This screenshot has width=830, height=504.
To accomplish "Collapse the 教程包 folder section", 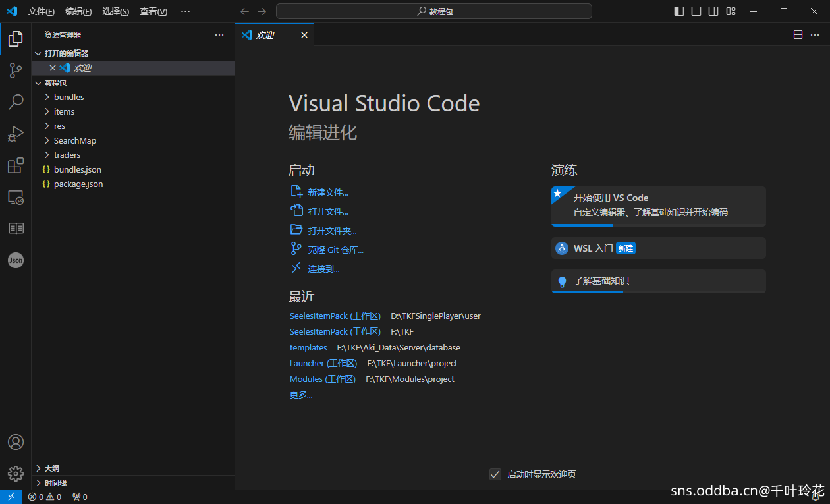I will point(133,83).
